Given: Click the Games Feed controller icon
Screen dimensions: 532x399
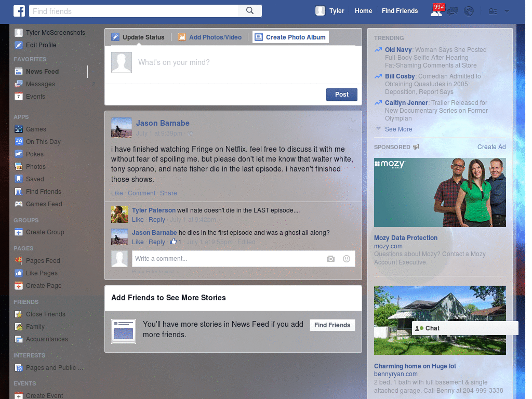Looking at the screenshot, I should point(19,204).
